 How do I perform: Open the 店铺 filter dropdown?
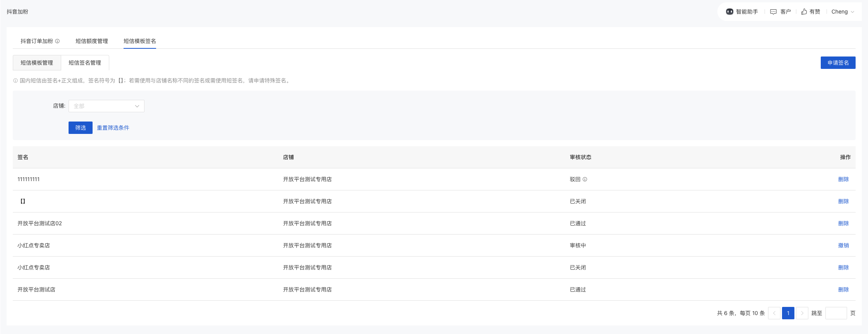click(x=106, y=106)
